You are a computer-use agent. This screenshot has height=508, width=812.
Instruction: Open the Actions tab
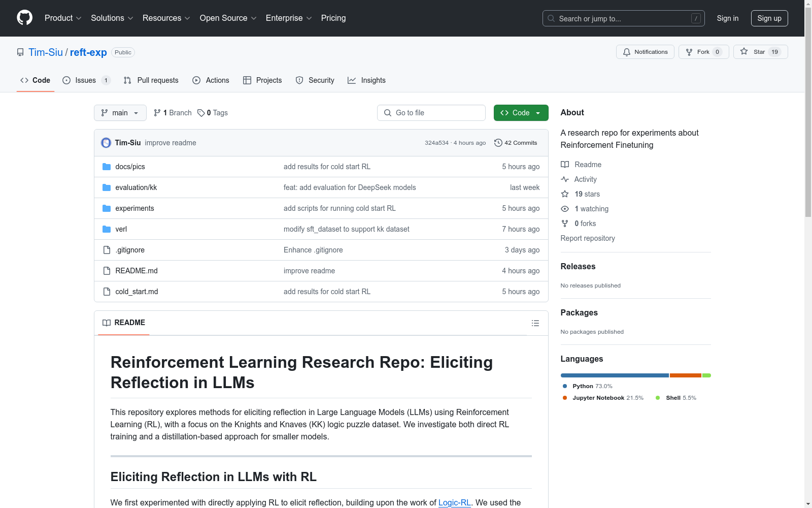pos(211,80)
